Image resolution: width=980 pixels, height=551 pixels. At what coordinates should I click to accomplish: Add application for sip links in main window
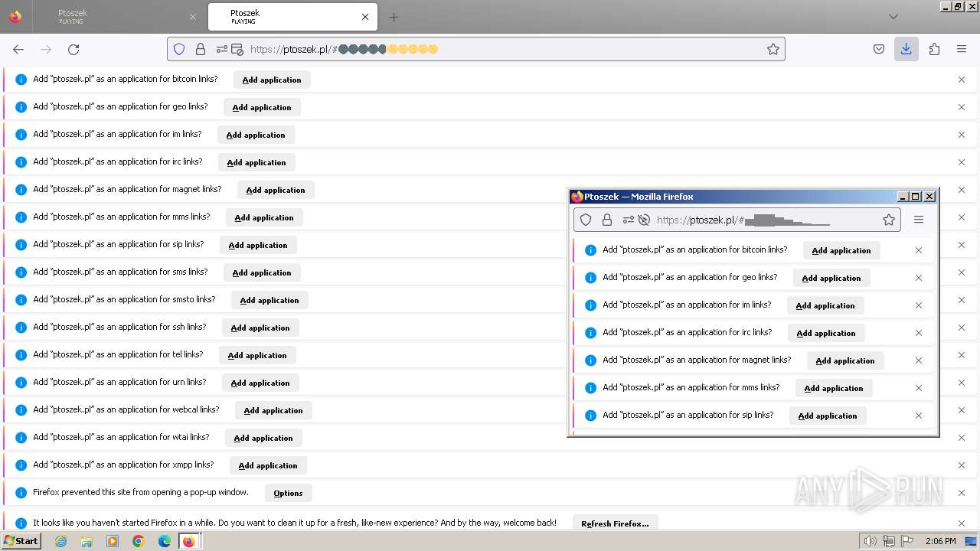[x=258, y=245]
